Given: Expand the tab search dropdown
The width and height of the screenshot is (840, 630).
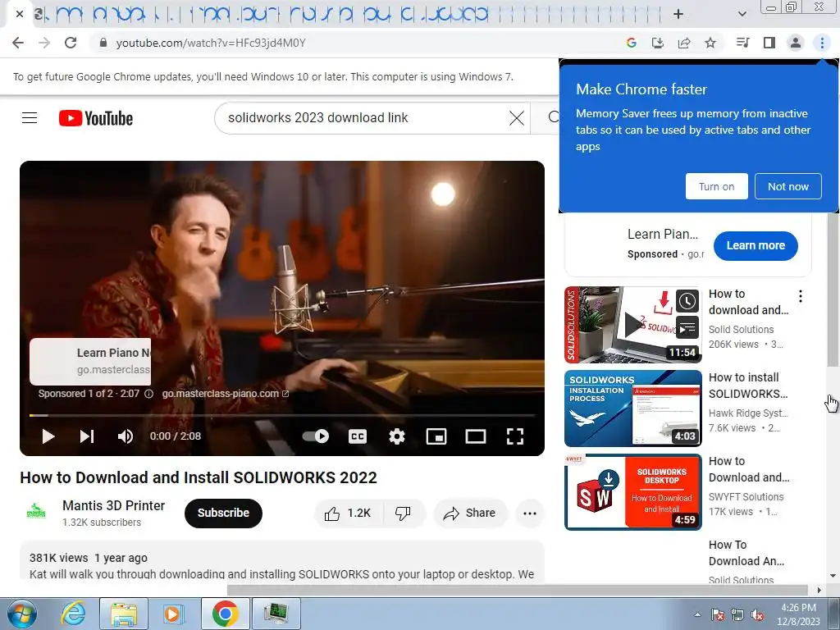Looking at the screenshot, I should (x=742, y=14).
